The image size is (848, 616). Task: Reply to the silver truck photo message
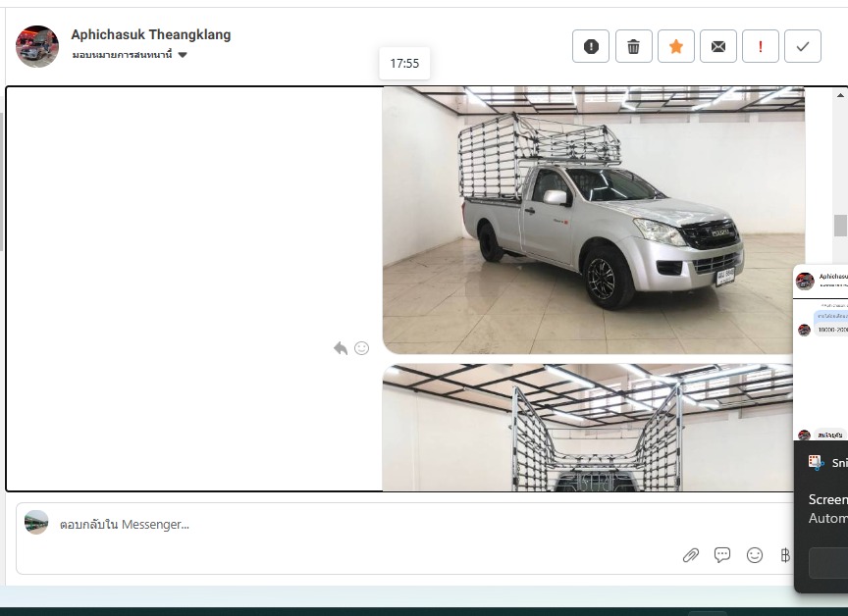click(341, 348)
